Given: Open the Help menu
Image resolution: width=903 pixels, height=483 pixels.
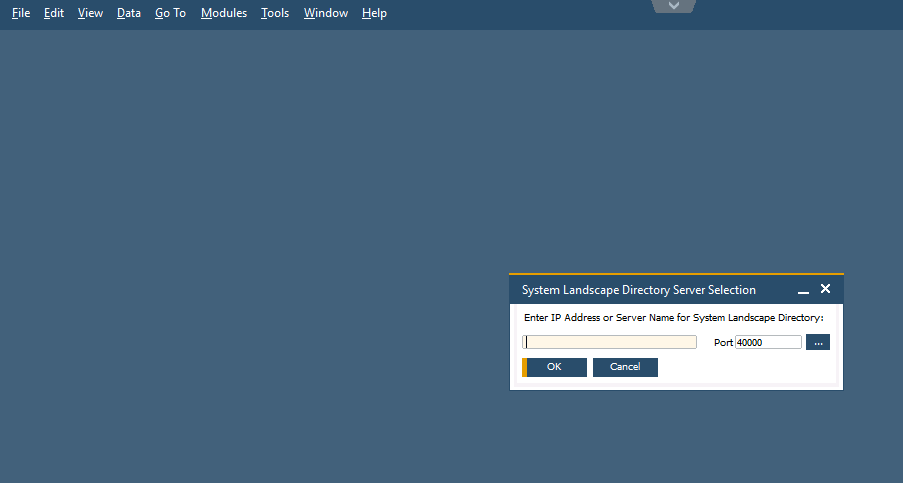Looking at the screenshot, I should pyautogui.click(x=374, y=13).
